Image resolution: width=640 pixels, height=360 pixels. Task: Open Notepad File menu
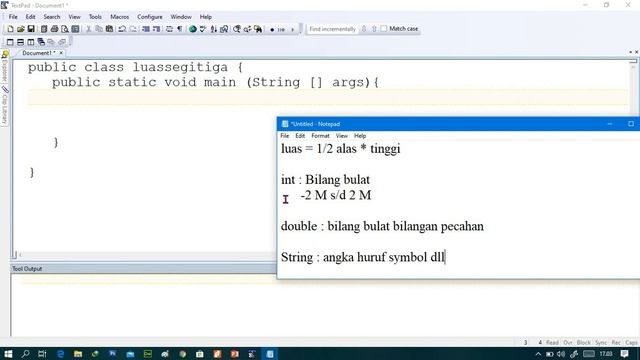[284, 136]
